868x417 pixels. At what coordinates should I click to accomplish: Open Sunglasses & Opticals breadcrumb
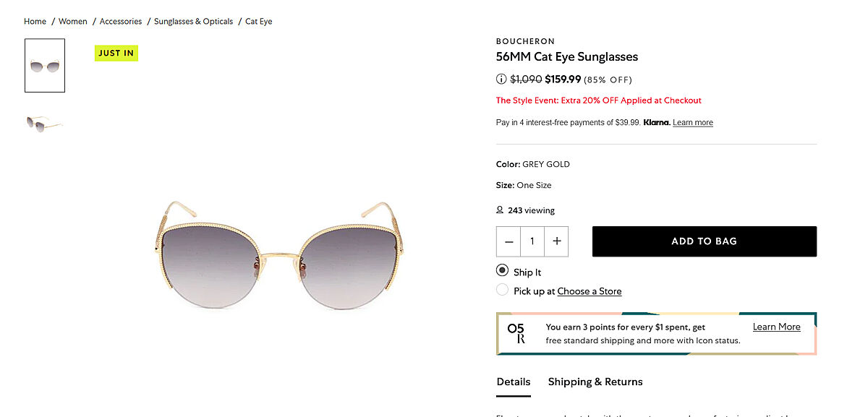coord(193,22)
